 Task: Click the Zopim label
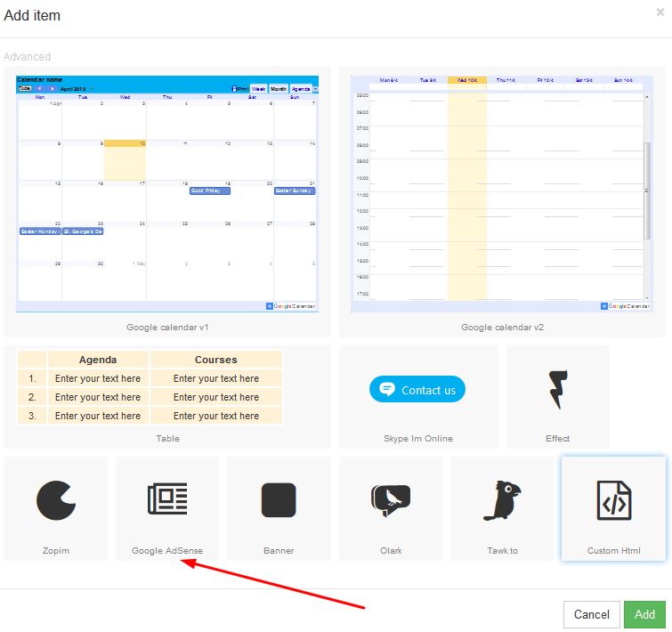56,551
